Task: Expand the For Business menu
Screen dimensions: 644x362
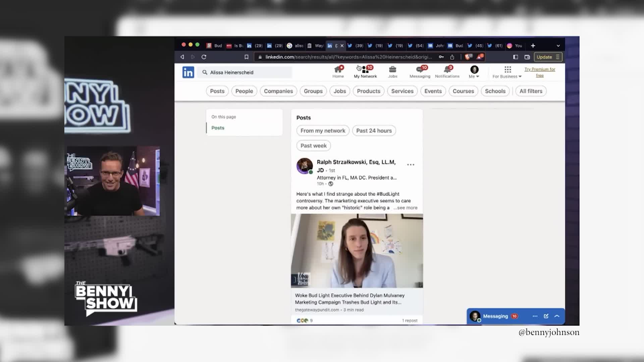Action: click(507, 72)
